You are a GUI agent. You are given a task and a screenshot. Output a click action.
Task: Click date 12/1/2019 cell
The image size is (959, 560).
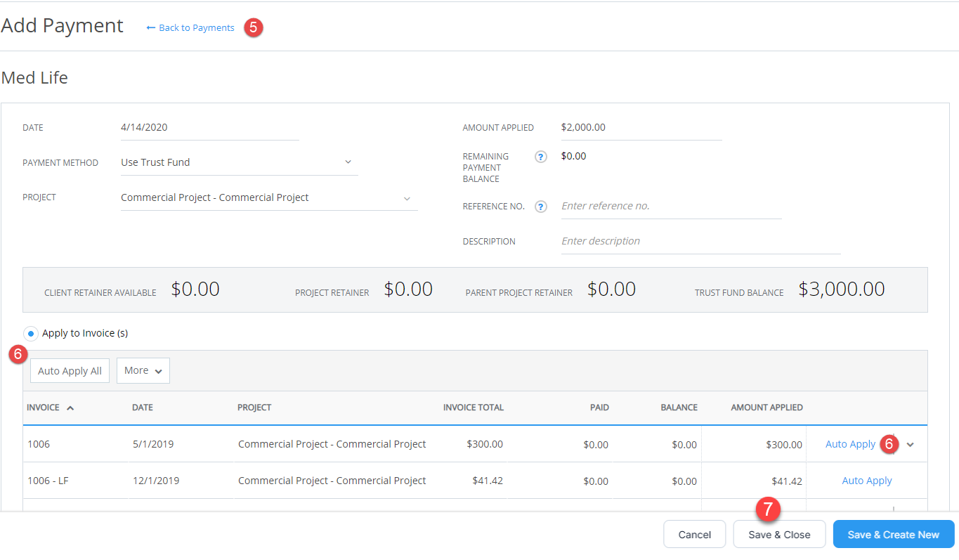[x=155, y=481]
